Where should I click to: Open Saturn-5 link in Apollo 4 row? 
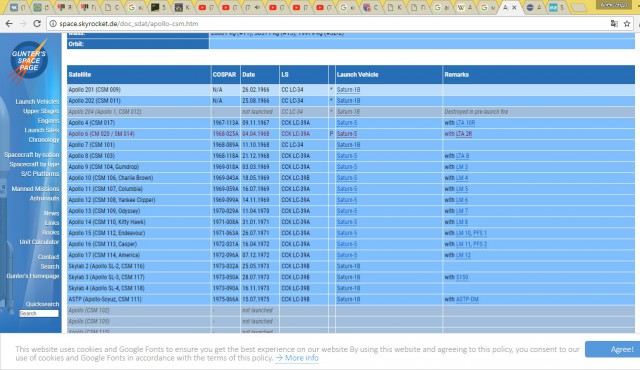(347, 123)
